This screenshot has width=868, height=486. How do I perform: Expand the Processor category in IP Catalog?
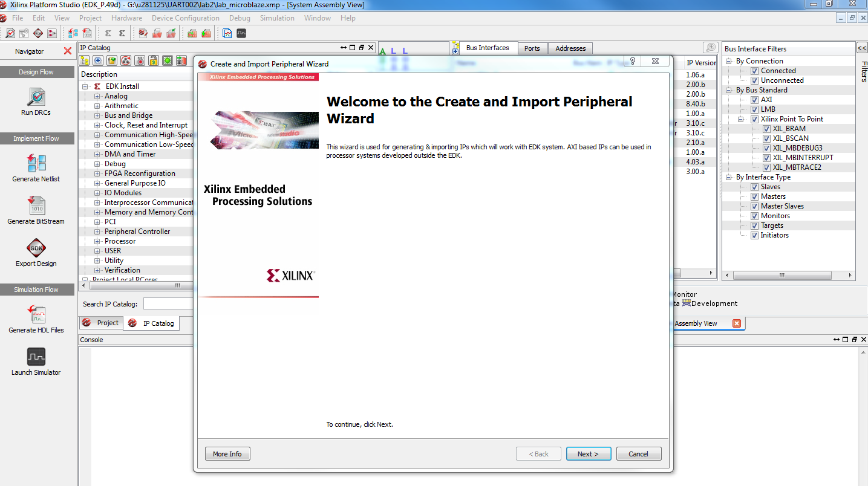97,241
